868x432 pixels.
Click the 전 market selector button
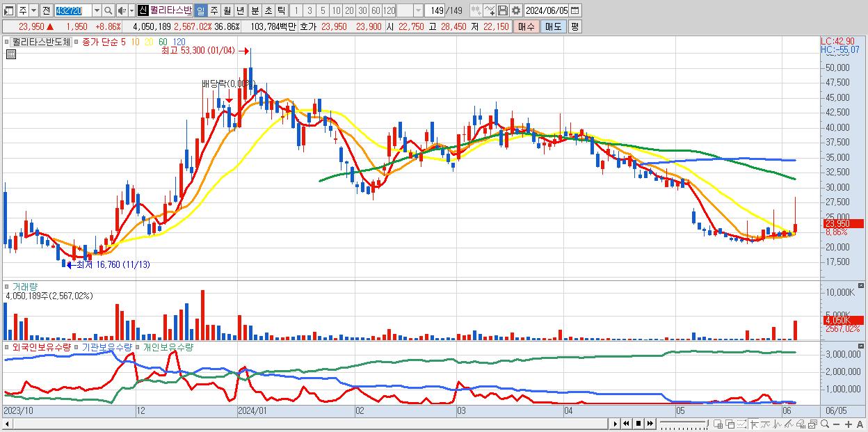(x=46, y=10)
